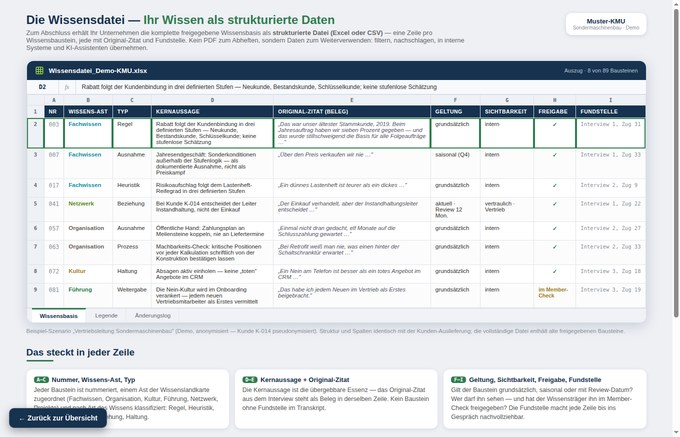Open the Änderungslog sheet tab
This screenshot has height=437, width=680.
(x=153, y=316)
